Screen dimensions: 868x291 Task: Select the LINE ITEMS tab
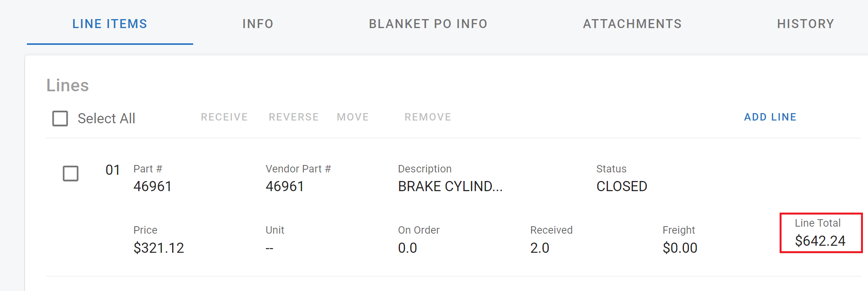click(110, 24)
